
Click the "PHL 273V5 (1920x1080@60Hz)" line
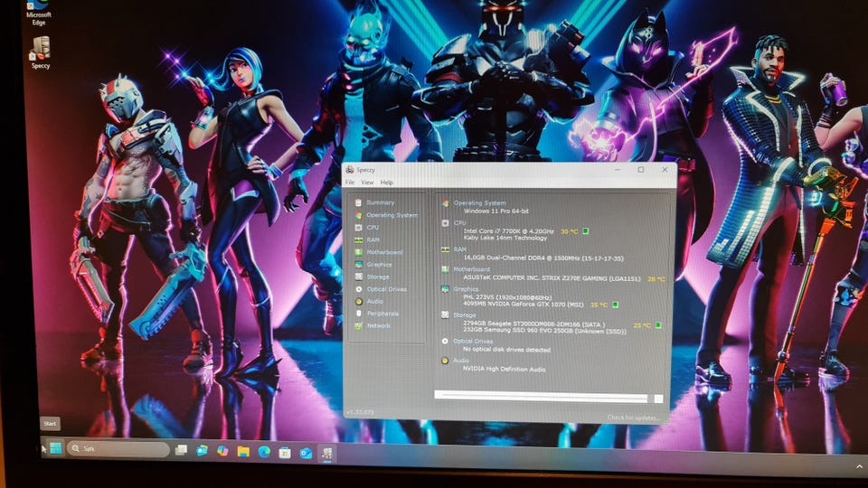(507, 297)
